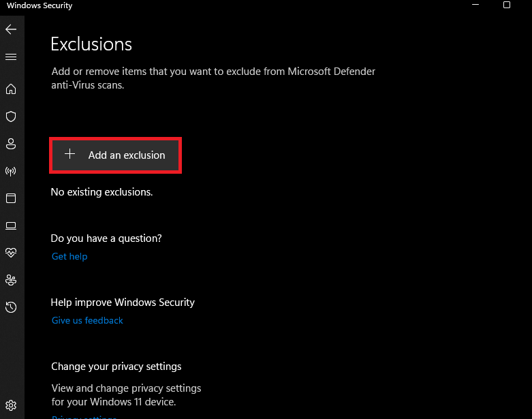Open Account protection person icon
Viewport: 532px width, 419px height.
pyautogui.click(x=11, y=144)
